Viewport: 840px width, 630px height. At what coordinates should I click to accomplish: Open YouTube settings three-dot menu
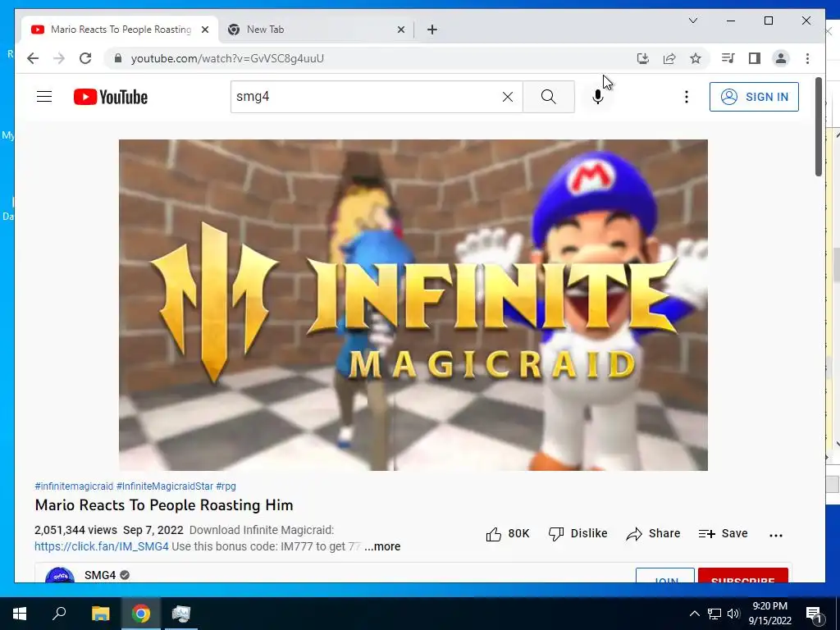click(x=687, y=97)
